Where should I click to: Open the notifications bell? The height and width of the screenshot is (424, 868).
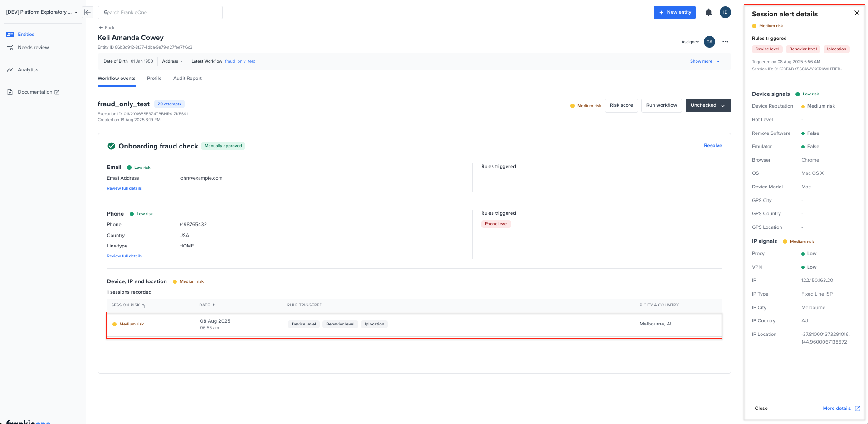click(x=708, y=12)
